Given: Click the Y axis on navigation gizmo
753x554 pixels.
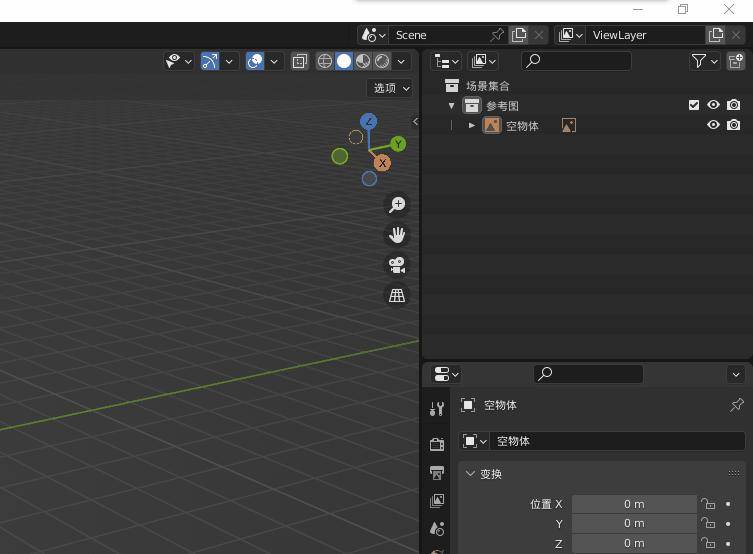Looking at the screenshot, I should coord(398,144).
